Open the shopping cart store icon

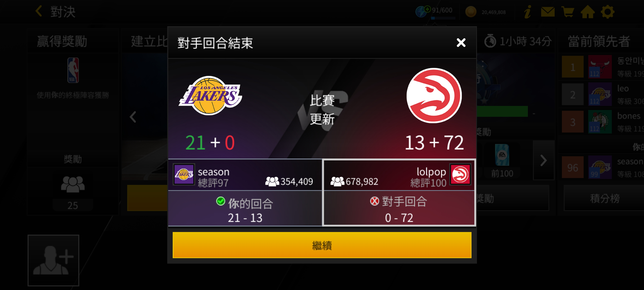pyautogui.click(x=568, y=12)
